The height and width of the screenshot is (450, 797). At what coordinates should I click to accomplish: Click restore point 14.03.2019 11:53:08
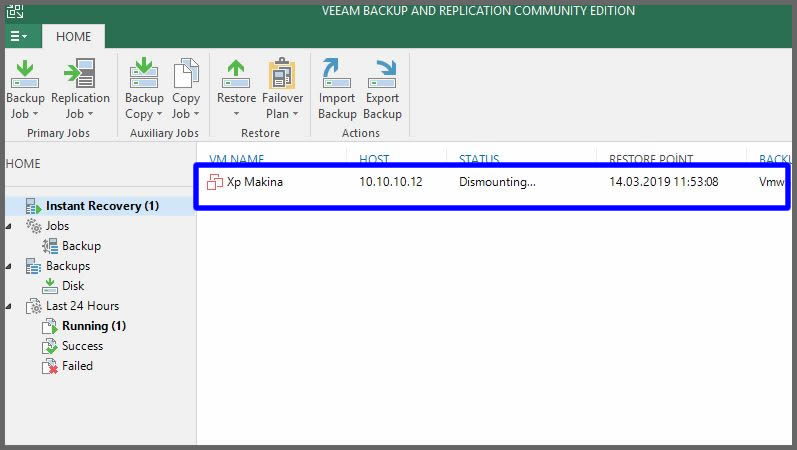coord(664,182)
